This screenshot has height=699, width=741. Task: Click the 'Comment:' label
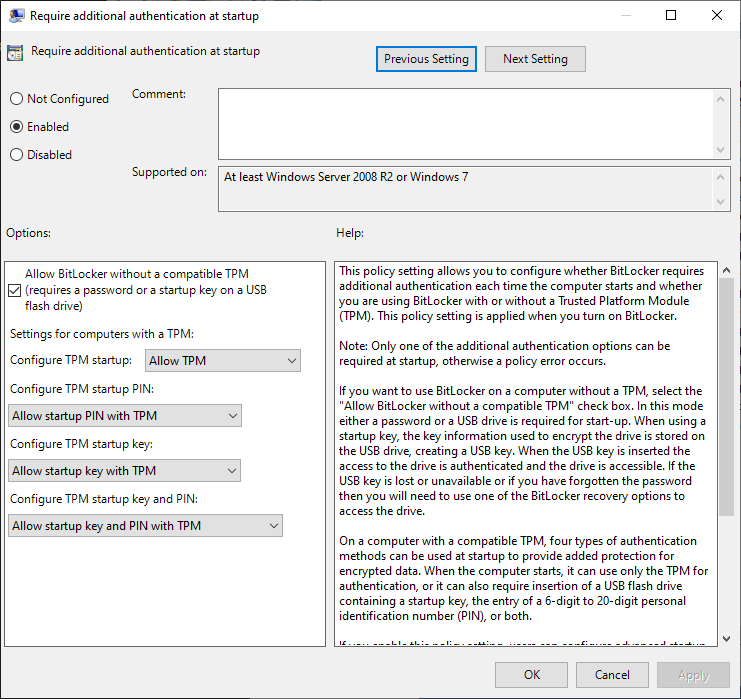pyautogui.click(x=159, y=94)
